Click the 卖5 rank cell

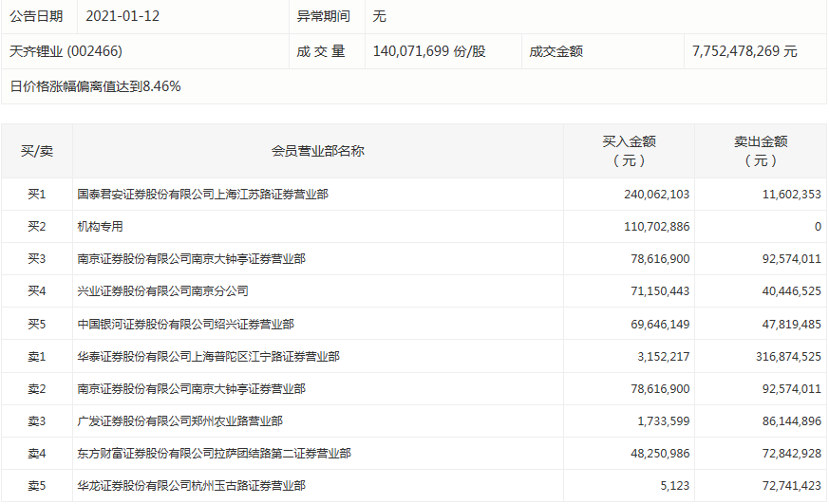[x=37, y=486]
